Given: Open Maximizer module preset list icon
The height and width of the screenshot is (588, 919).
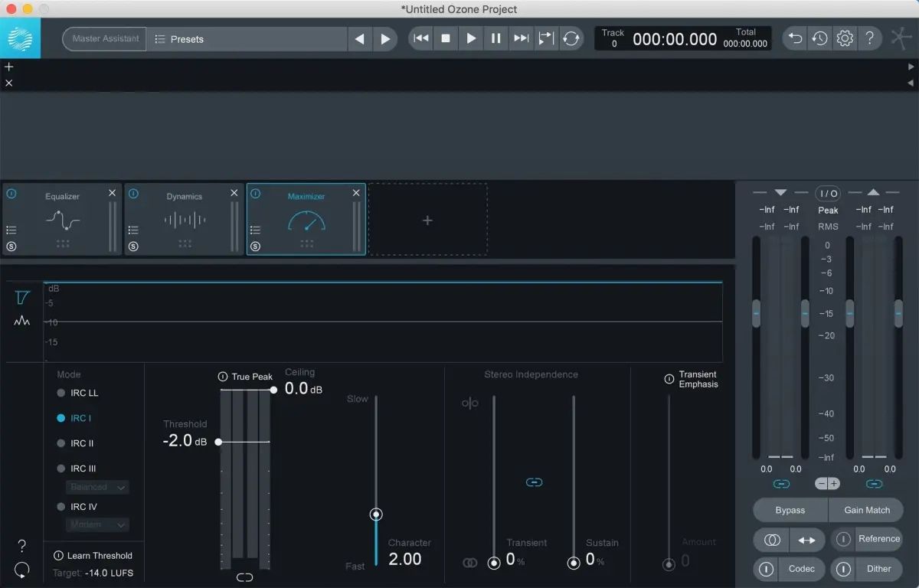Looking at the screenshot, I should 255,230.
